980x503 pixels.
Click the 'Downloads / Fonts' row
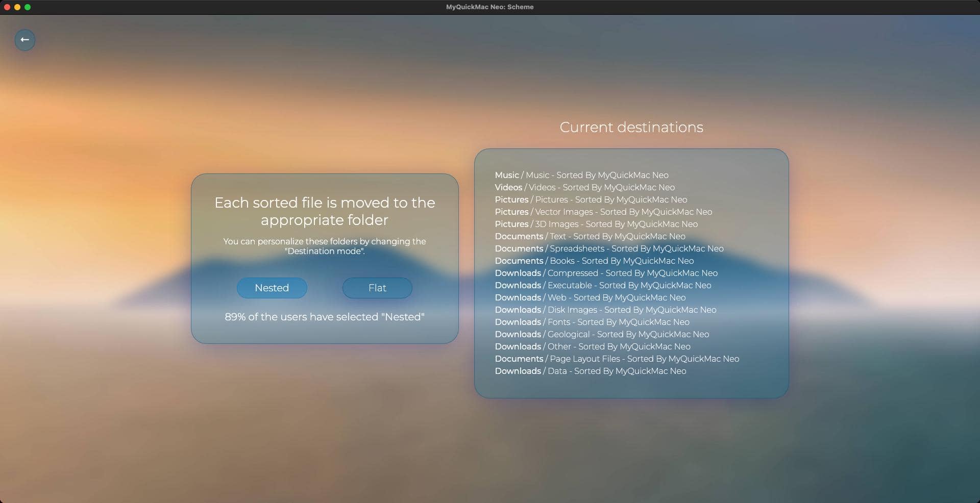pyautogui.click(x=592, y=322)
